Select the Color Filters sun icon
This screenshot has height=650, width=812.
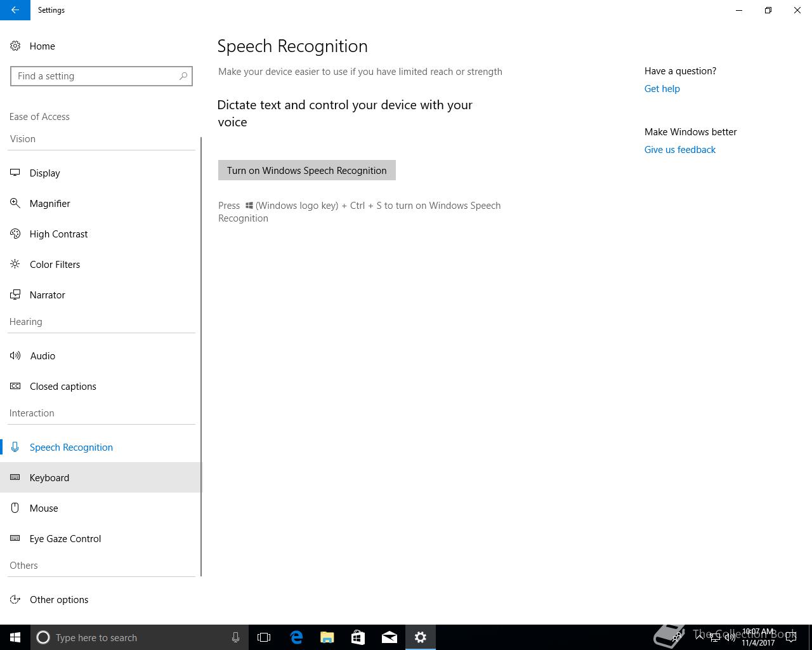(15, 264)
